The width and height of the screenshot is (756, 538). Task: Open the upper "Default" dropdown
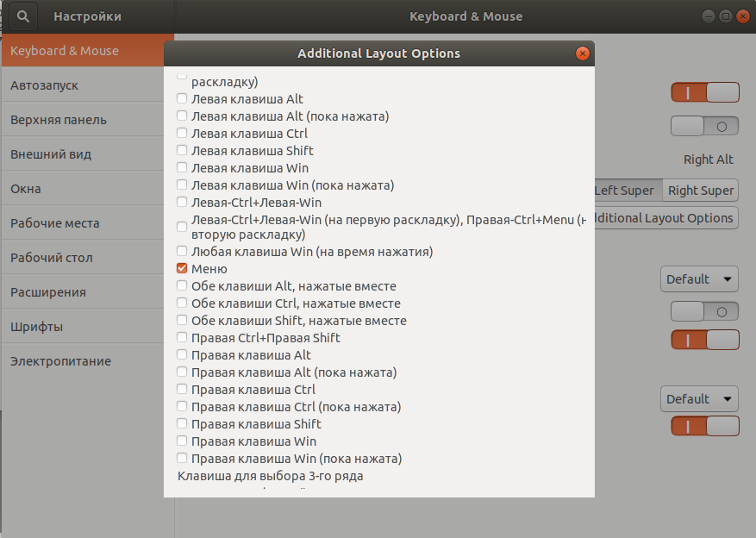coord(698,278)
